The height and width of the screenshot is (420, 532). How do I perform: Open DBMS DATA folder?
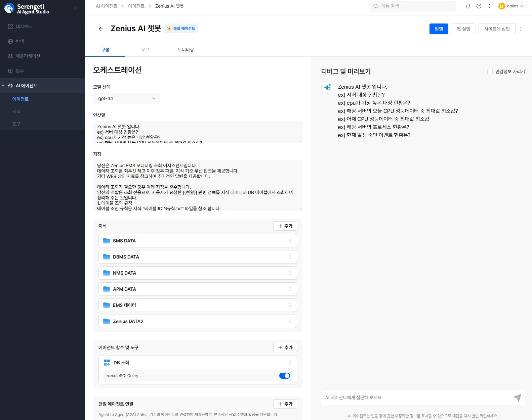point(198,257)
